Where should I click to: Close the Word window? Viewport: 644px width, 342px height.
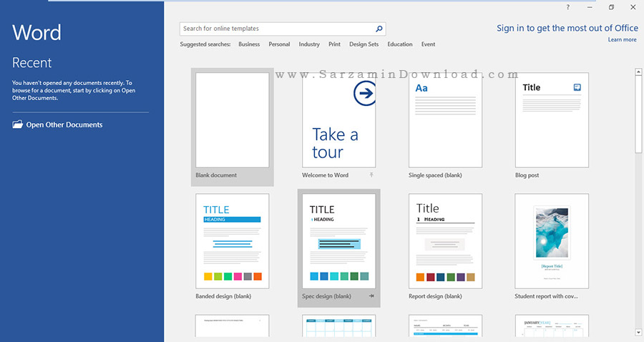click(633, 7)
